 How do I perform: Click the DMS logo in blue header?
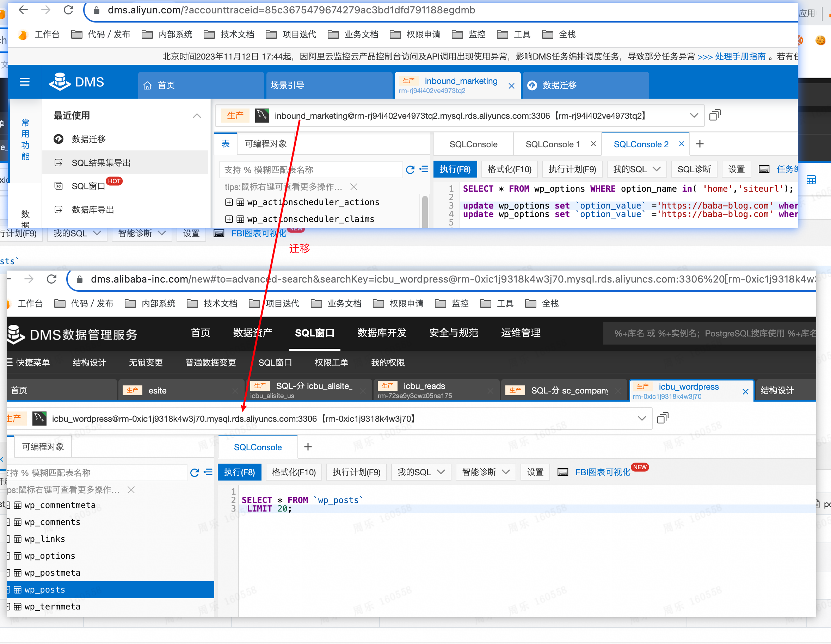click(x=77, y=82)
